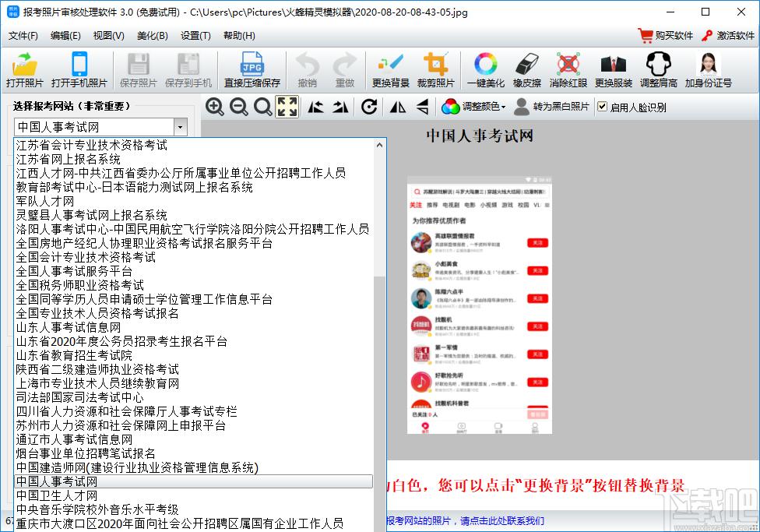This screenshot has width=760, height=532.
Task: Select the 裁剪照片 crop tool
Action: 436,69
